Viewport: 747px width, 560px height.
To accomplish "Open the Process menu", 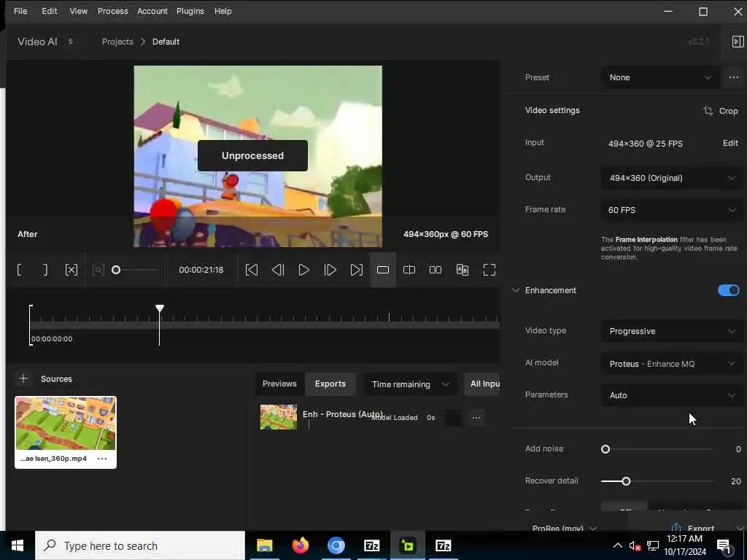I will coord(113,11).
